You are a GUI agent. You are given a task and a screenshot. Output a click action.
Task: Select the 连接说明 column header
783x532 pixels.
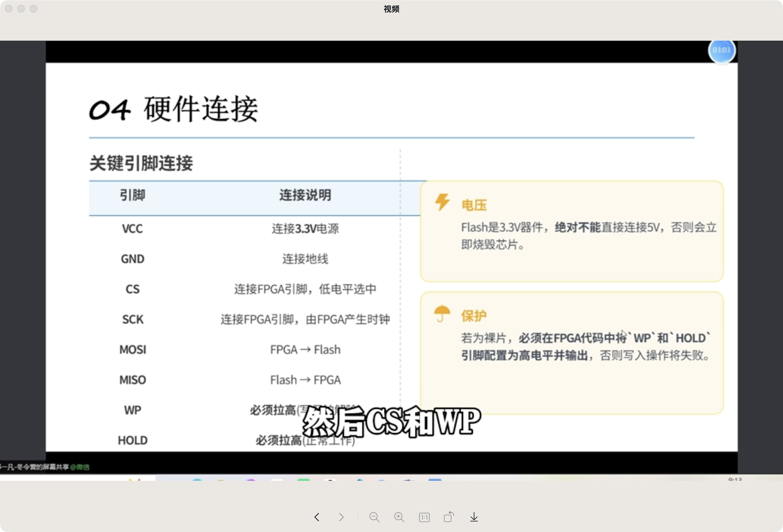pos(305,195)
